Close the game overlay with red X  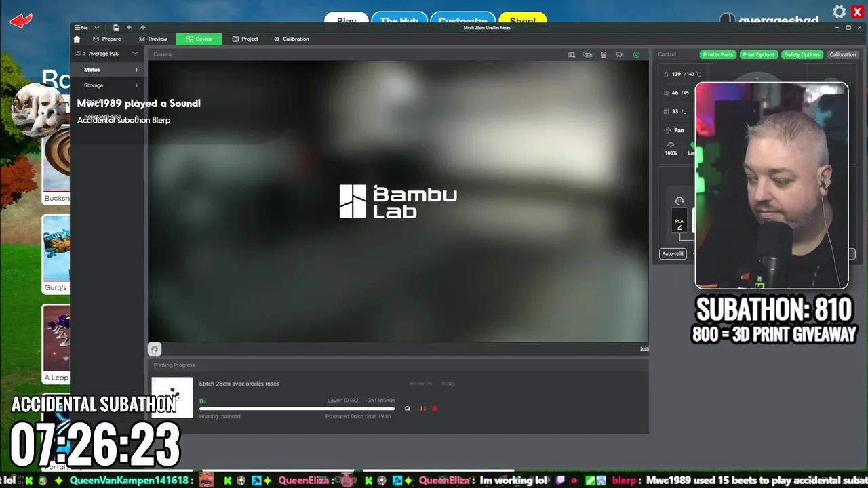(857, 12)
